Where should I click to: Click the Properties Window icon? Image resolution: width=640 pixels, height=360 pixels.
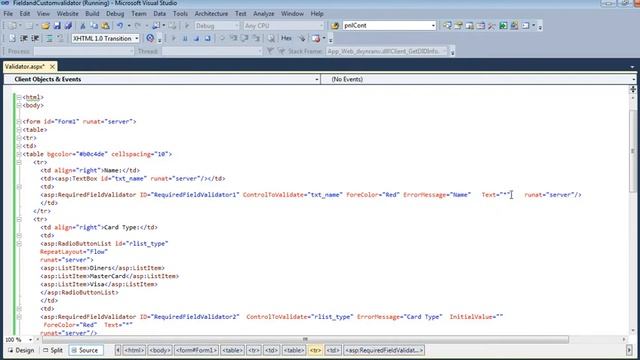tap(458, 26)
